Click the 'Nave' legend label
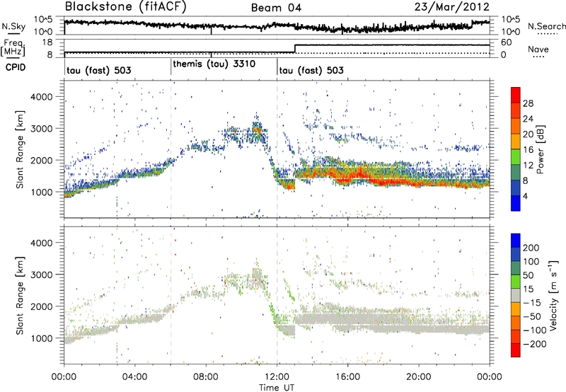This screenshot has width=566, height=392. 538,50
